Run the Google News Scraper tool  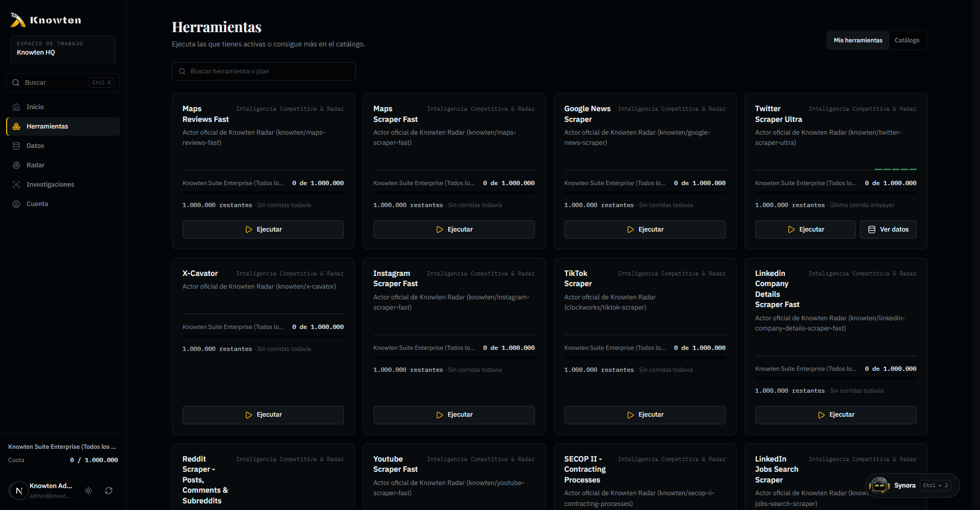click(x=645, y=229)
